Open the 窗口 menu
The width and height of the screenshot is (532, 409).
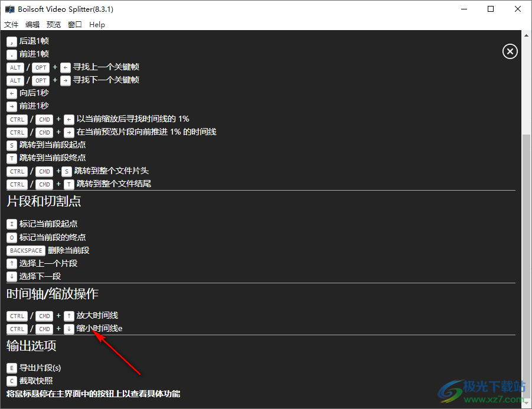(74, 25)
